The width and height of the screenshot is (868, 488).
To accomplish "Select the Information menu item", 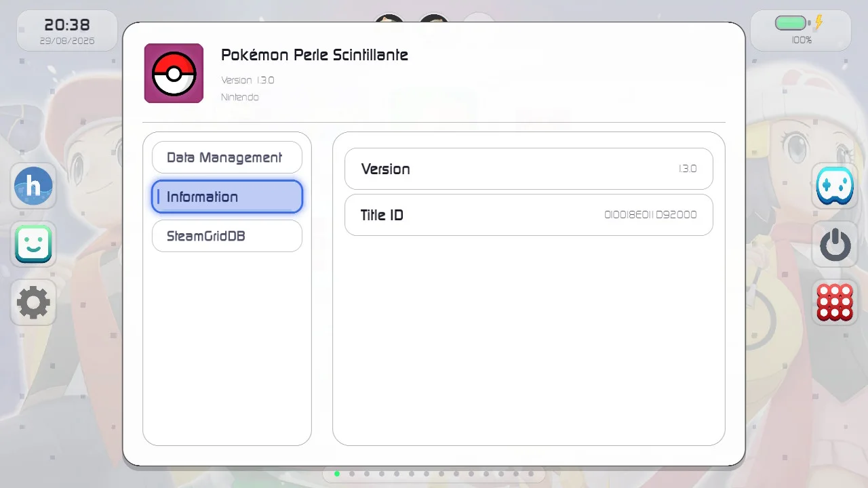I will [227, 197].
